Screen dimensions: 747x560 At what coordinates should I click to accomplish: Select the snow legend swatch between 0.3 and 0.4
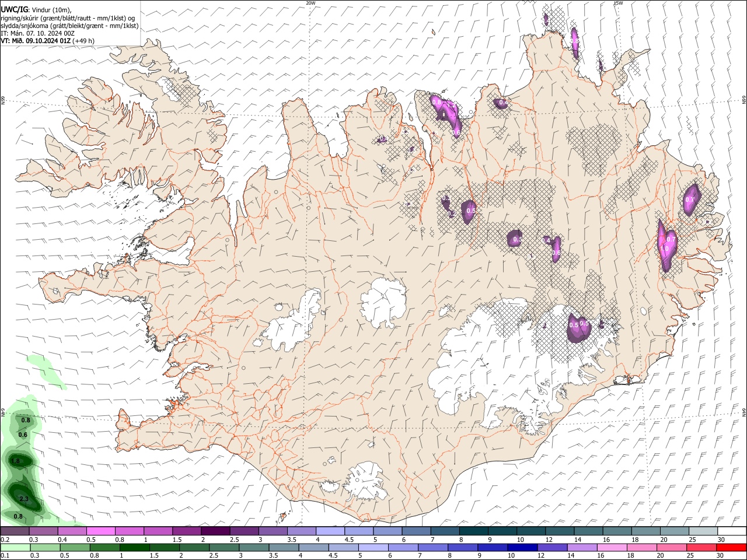[44, 531]
